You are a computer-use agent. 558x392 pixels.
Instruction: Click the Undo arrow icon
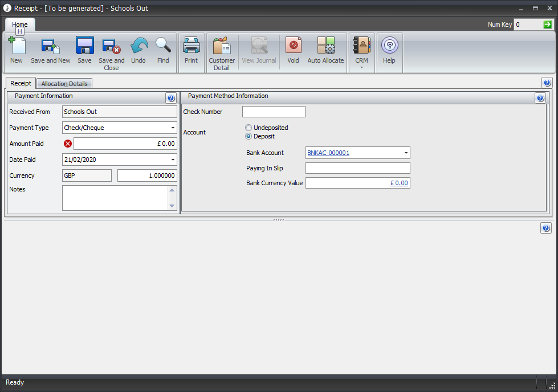pos(139,47)
